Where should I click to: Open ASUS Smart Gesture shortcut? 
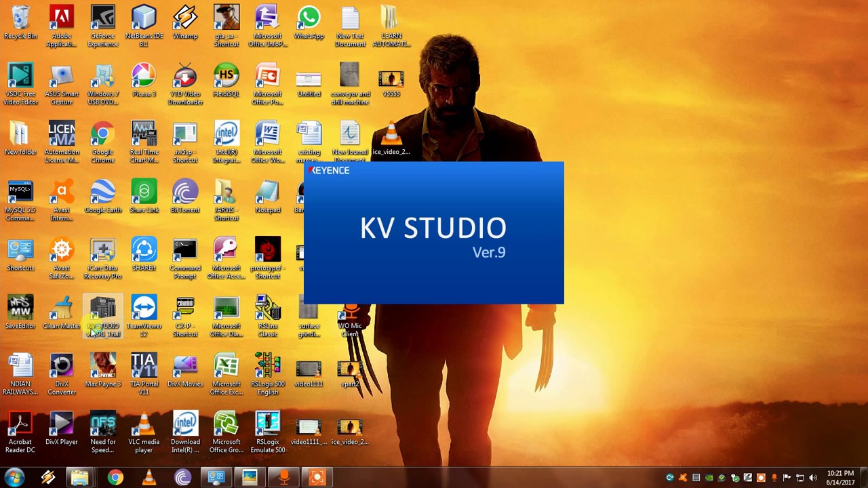click(62, 85)
